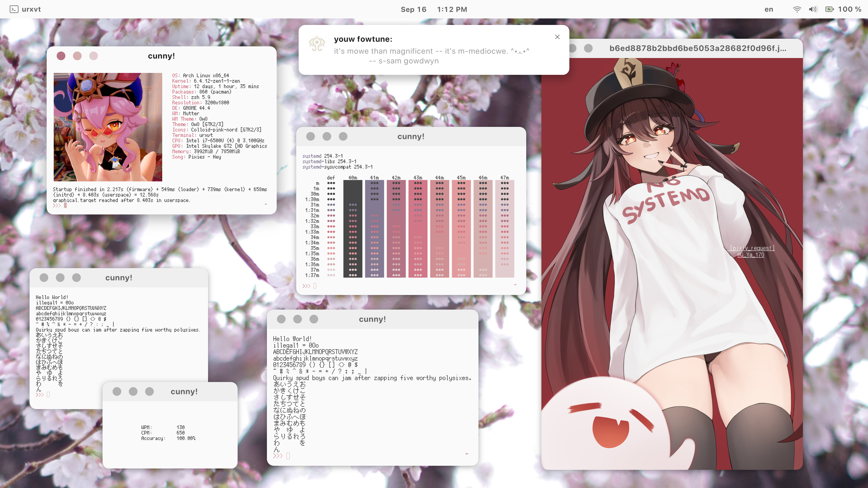Click the terminal icon beside urxvt label

pos(14,9)
